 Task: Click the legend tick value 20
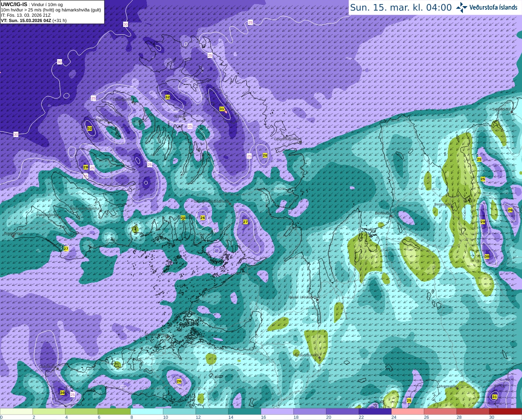(328, 417)
